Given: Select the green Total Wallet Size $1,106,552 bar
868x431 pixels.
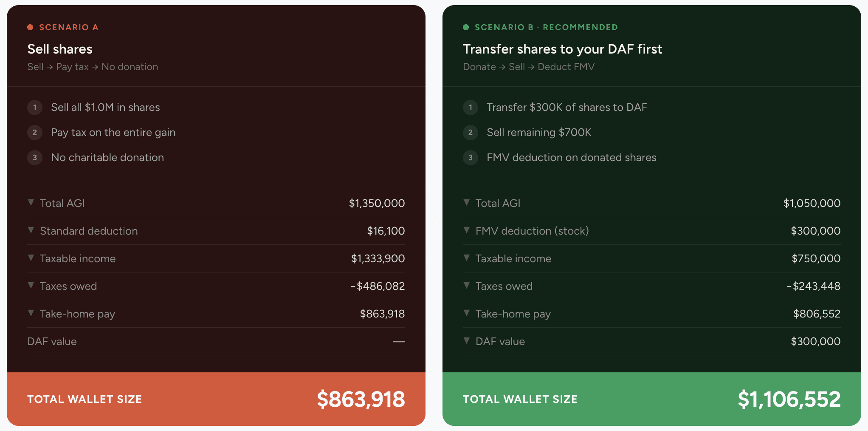Looking at the screenshot, I should pyautogui.click(x=651, y=399).
